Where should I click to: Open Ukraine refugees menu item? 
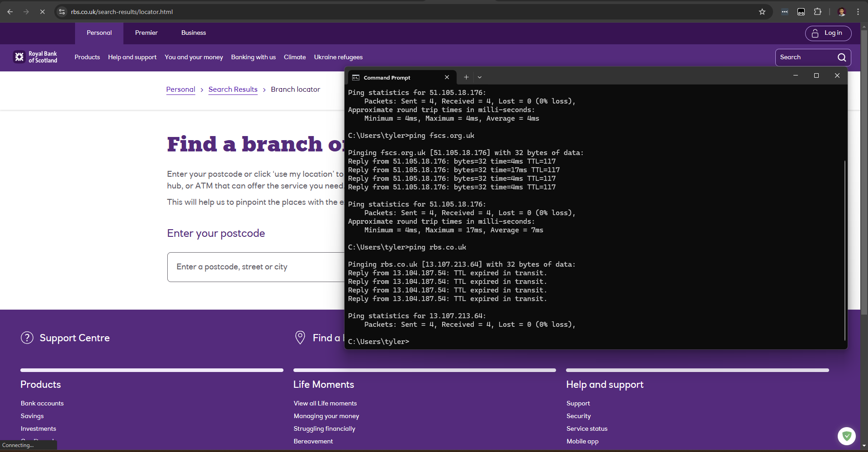[x=338, y=57]
